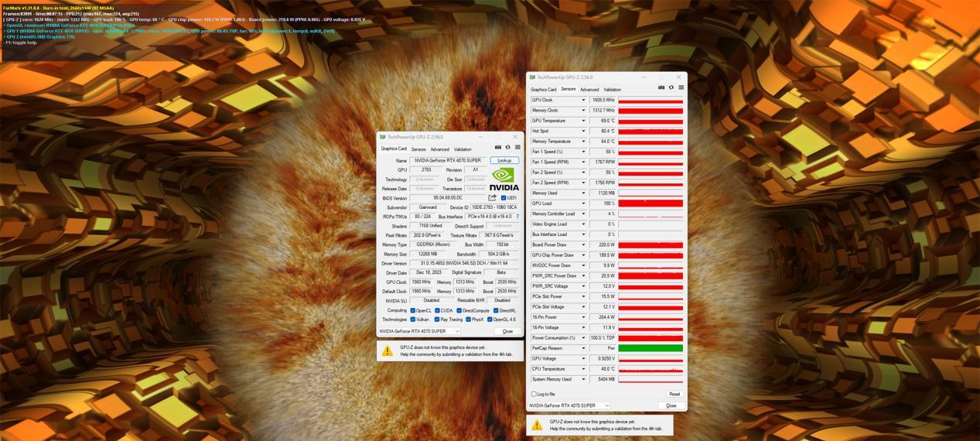Click the camera icon in Graphics Card window
Viewport: 980px width, 441px height.
[498, 147]
